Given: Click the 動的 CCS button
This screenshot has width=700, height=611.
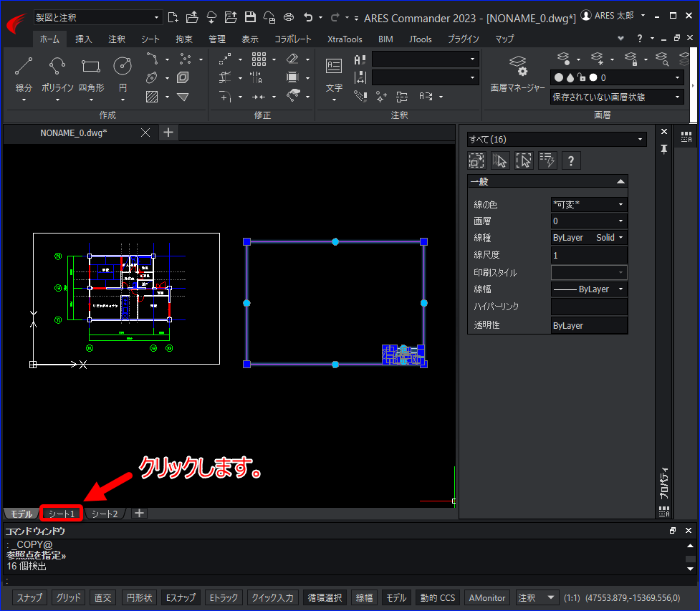Looking at the screenshot, I should coord(438,597).
